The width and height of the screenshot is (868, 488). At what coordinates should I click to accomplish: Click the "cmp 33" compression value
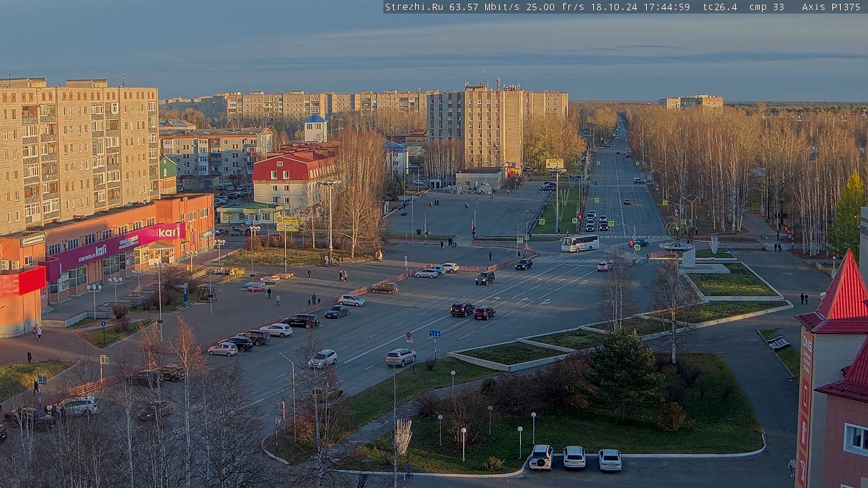[767, 7]
